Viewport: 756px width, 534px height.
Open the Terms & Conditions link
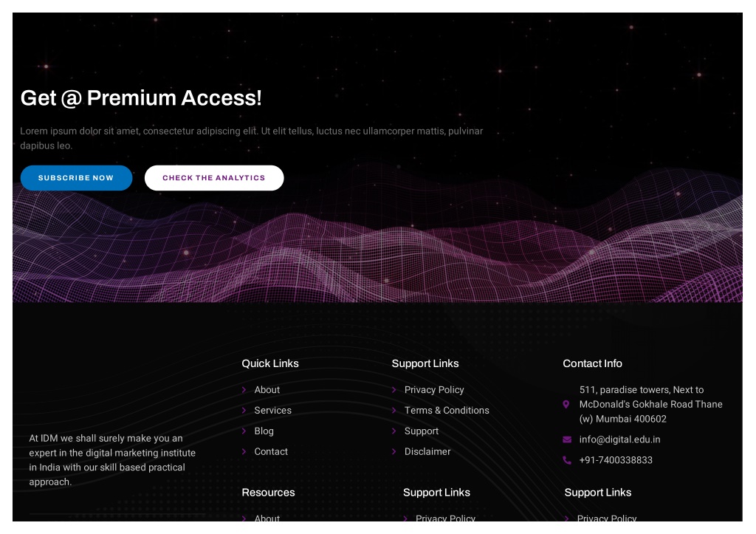tap(447, 411)
